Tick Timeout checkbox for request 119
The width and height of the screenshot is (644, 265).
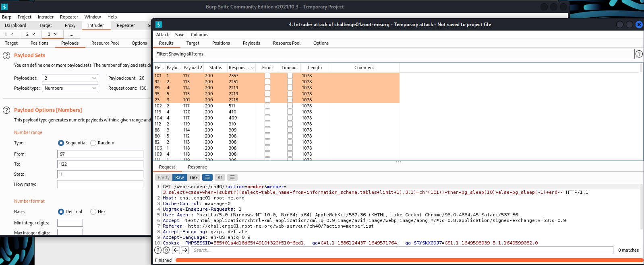pyautogui.click(x=290, y=112)
